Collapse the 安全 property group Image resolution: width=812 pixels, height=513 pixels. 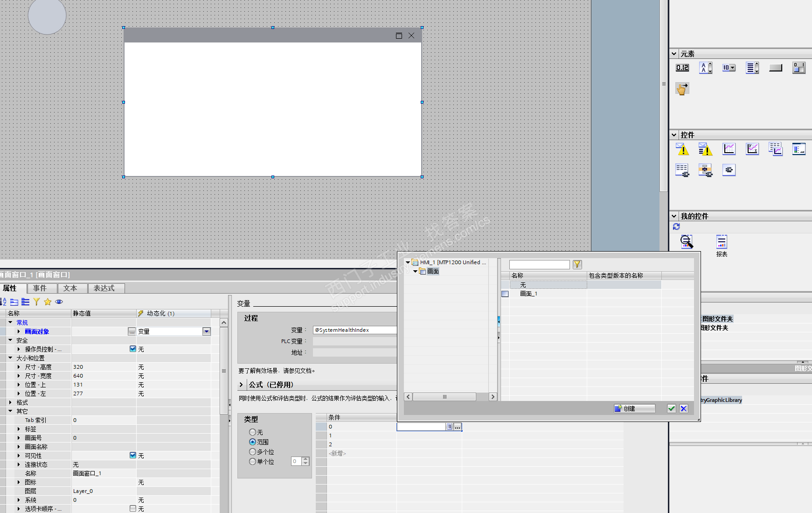(10, 340)
